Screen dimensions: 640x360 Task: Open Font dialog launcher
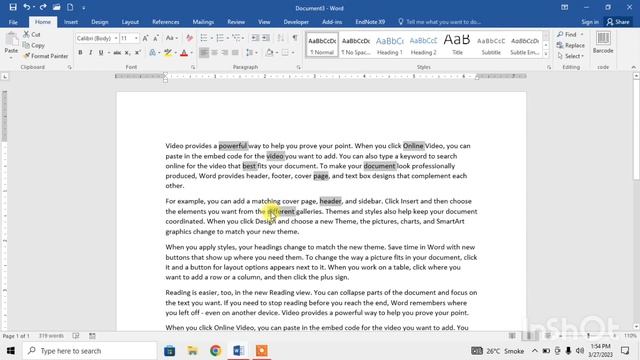193,67
